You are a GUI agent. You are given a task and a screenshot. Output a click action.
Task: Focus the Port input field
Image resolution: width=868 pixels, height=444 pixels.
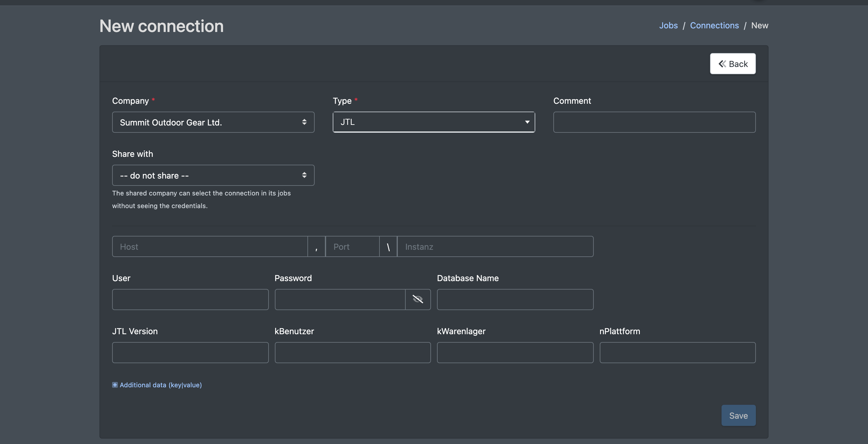coord(352,246)
